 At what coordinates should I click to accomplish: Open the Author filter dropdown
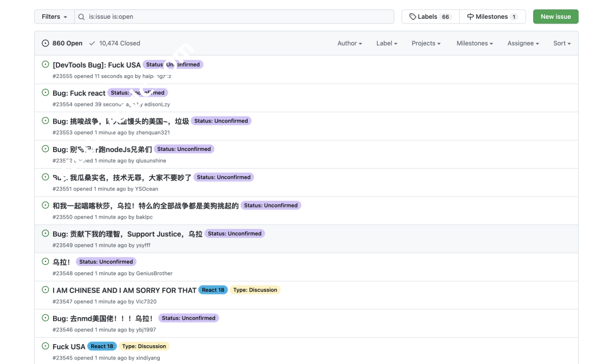(x=349, y=43)
